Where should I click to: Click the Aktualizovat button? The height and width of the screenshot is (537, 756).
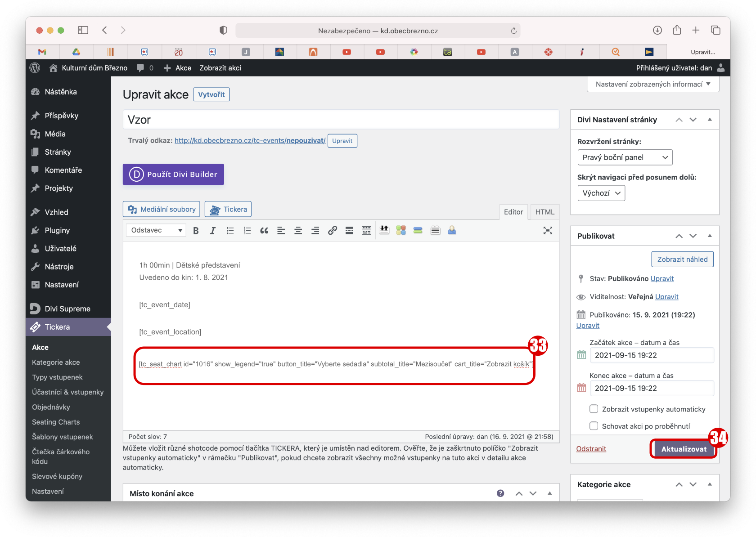click(684, 449)
